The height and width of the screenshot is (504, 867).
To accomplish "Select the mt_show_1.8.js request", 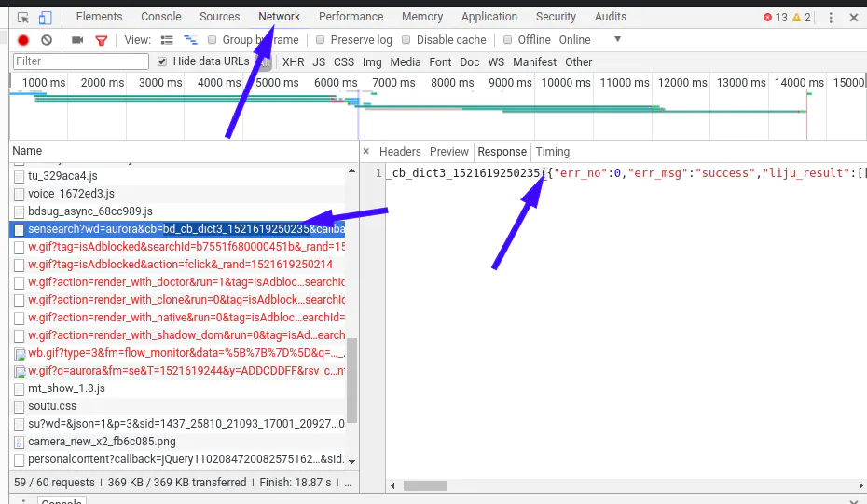I will (177, 388).
